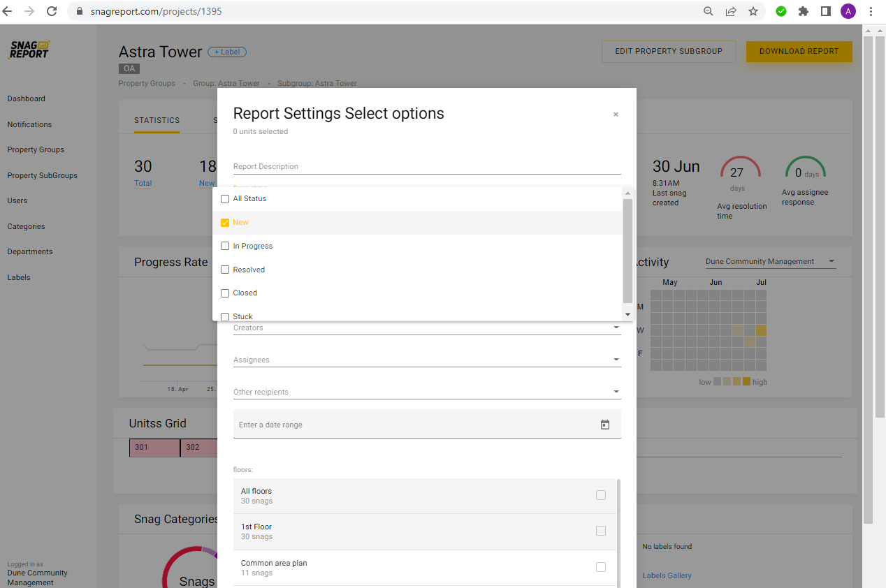Viewport: 886px width, 588px height.
Task: Open Users in the sidebar
Action: (17, 200)
